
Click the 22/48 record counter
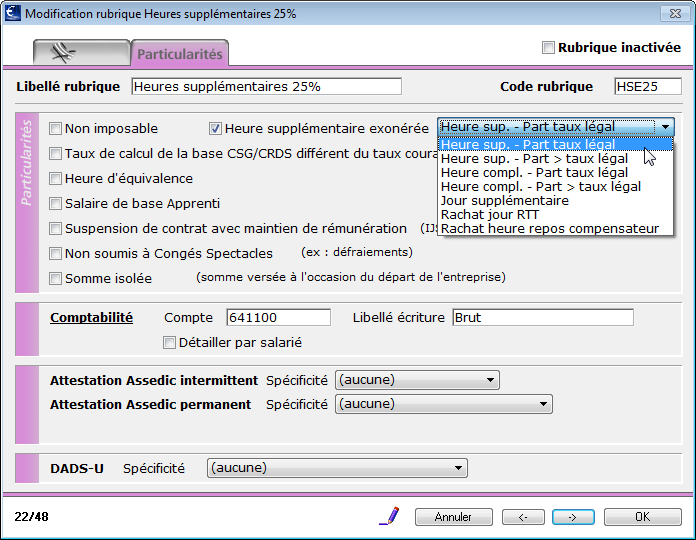pyautogui.click(x=32, y=516)
